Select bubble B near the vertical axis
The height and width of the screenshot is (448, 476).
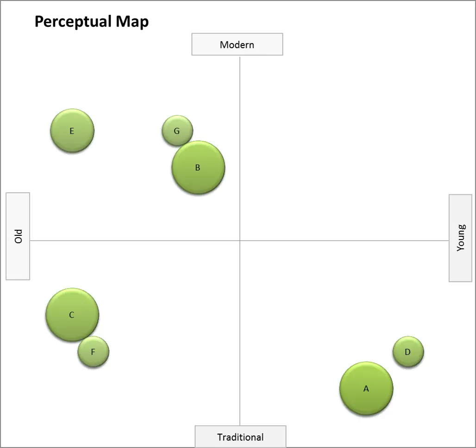tap(198, 167)
